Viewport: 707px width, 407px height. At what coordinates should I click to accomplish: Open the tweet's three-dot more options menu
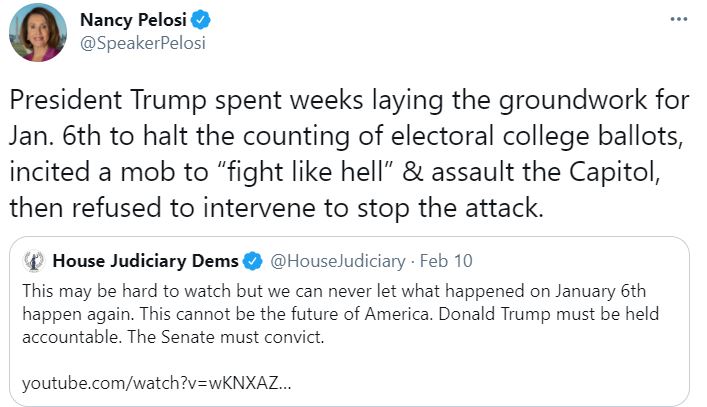click(x=679, y=20)
